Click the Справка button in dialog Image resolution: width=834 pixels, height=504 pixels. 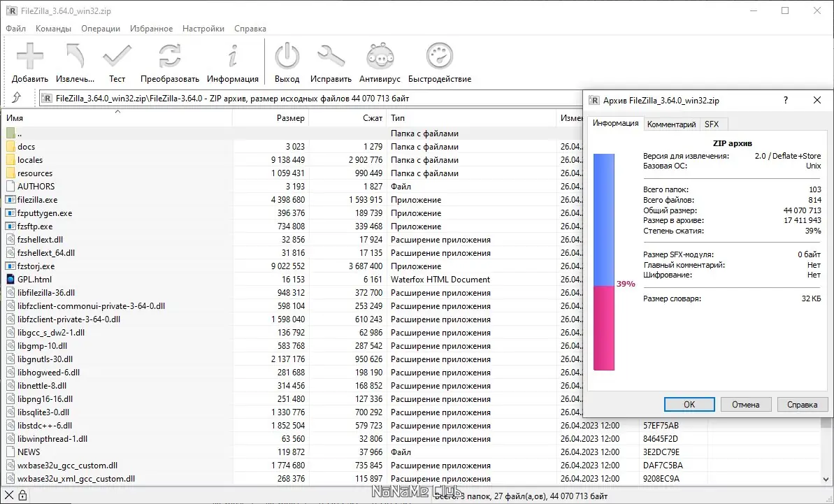[x=802, y=404]
